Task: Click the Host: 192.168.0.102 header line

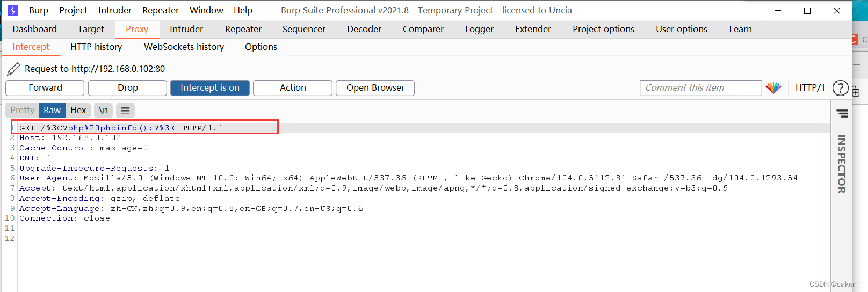Action: tap(70, 138)
